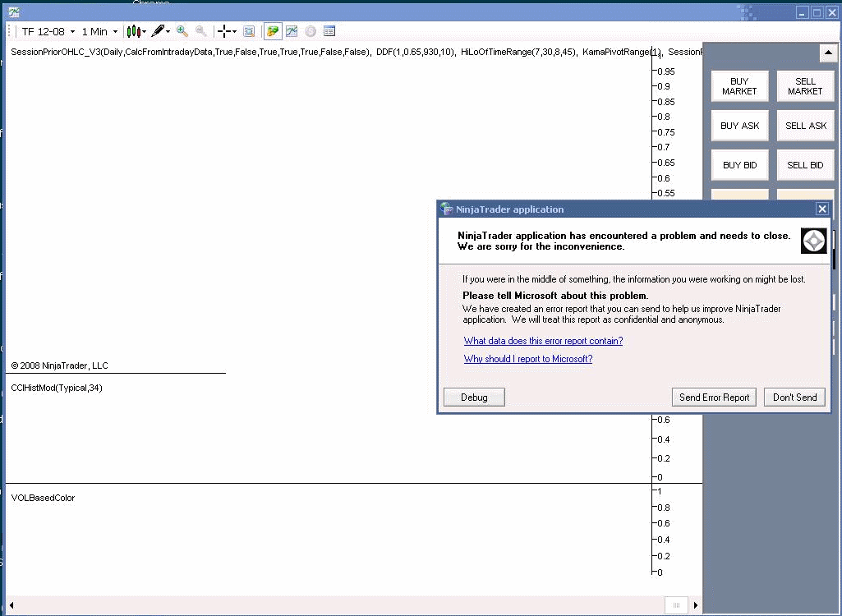842x616 pixels.
Task: Click the error dialog title bar icon
Action: [446, 209]
